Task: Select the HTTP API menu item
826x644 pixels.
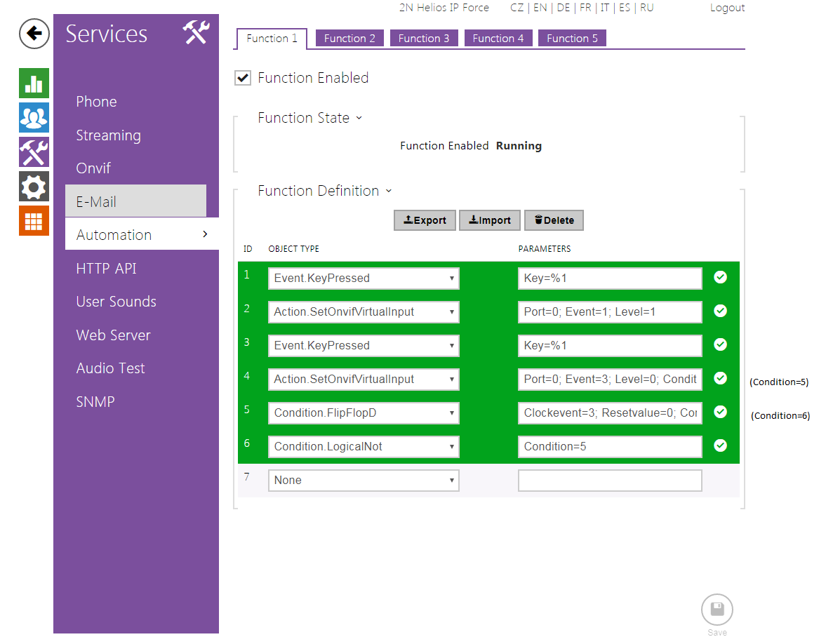Action: pos(106,269)
